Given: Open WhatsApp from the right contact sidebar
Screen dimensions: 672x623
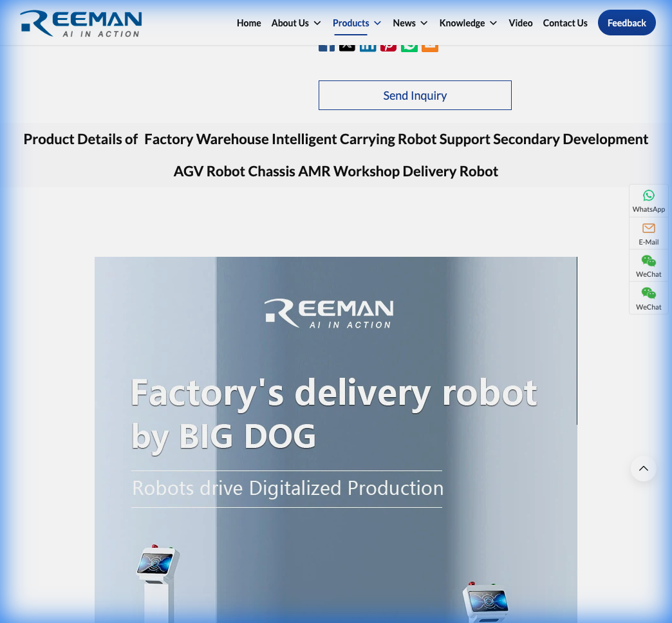Looking at the screenshot, I should [648, 200].
